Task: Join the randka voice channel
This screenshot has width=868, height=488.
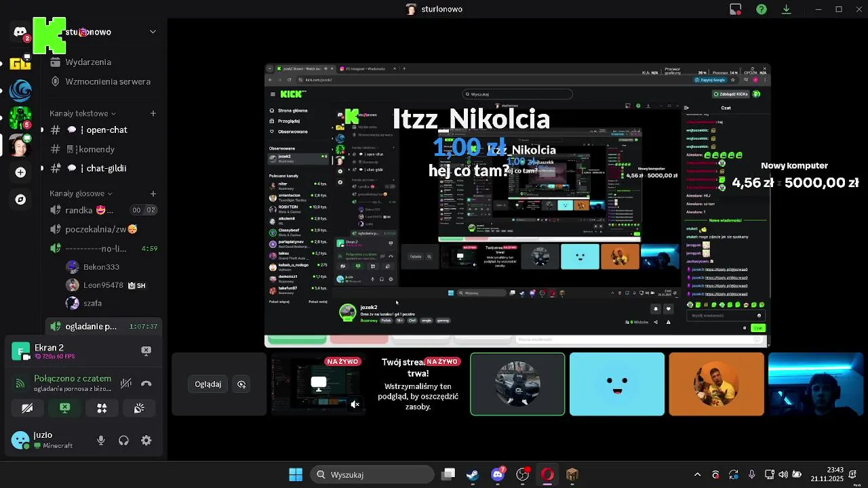Action: (103, 210)
